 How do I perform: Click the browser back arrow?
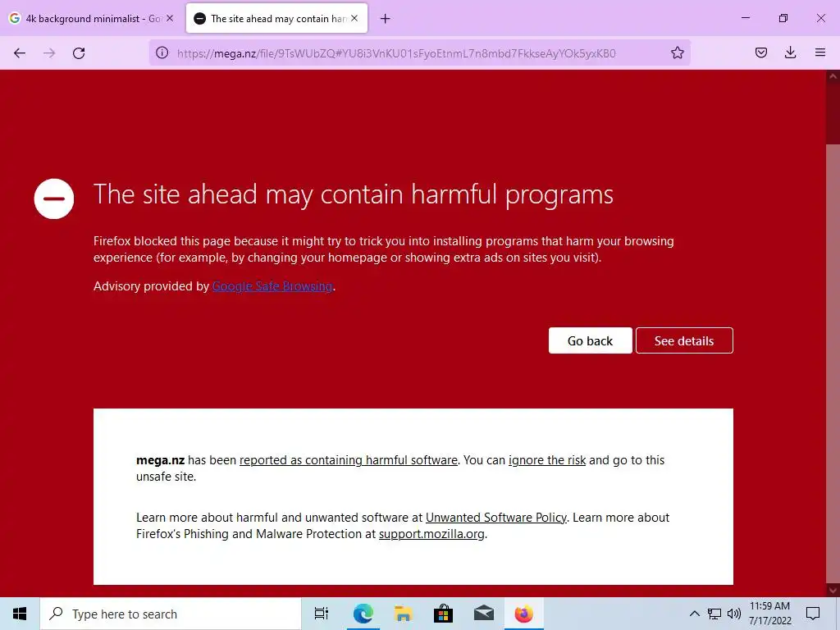(x=20, y=53)
